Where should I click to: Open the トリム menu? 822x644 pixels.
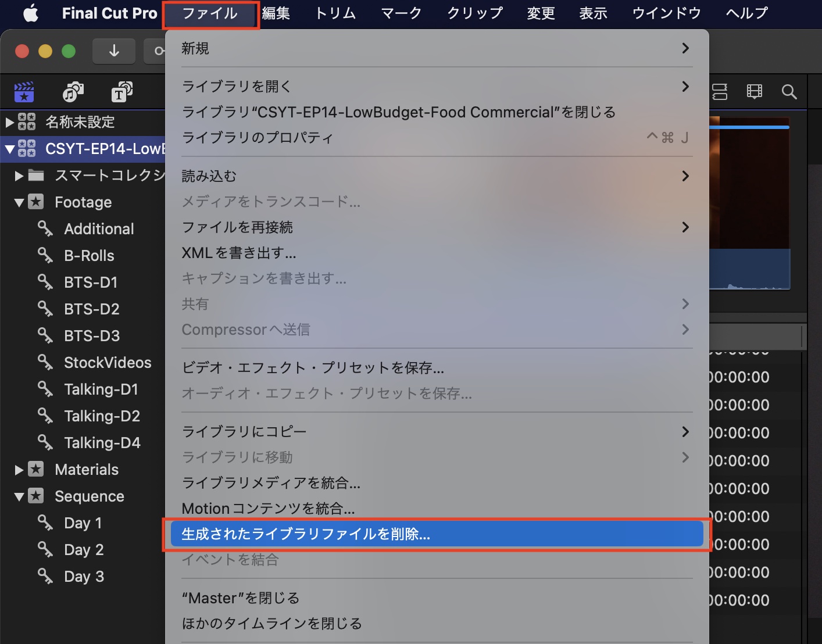(335, 13)
